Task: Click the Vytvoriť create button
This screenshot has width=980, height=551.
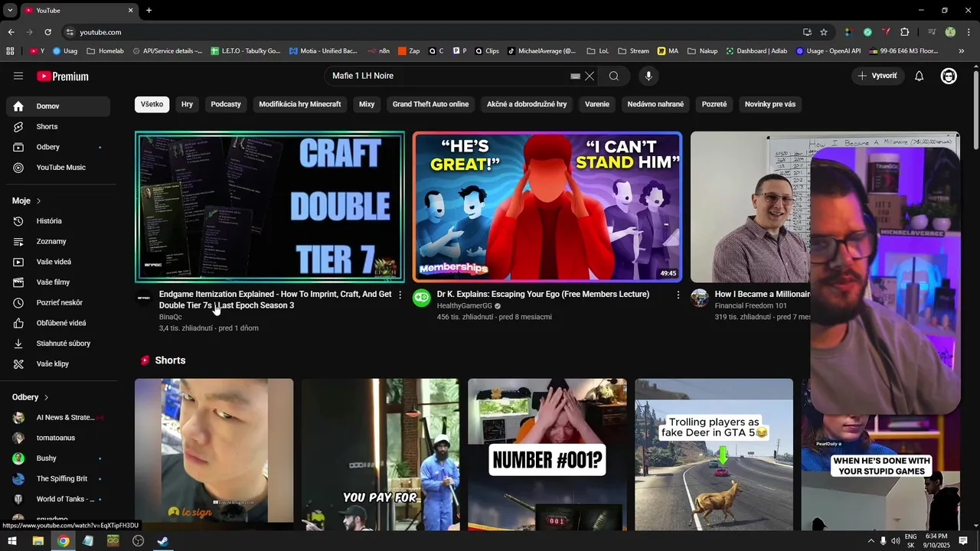Action: pyautogui.click(x=877, y=76)
